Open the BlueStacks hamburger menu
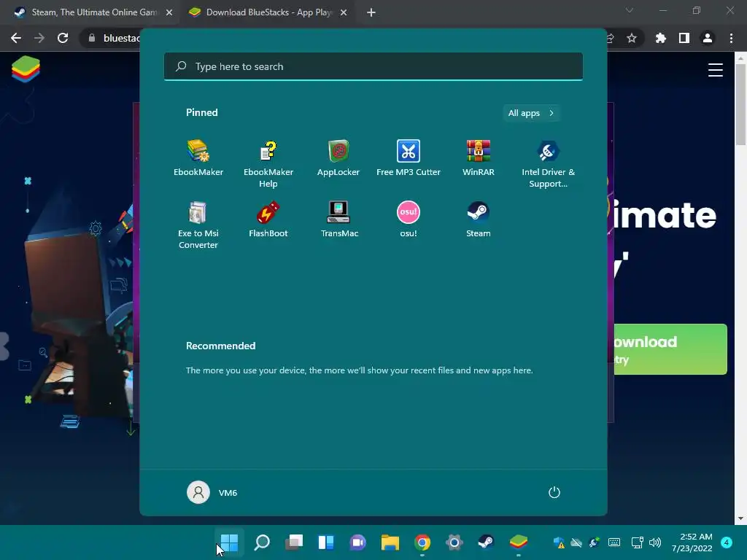Viewport: 747px width, 560px height. click(x=716, y=70)
